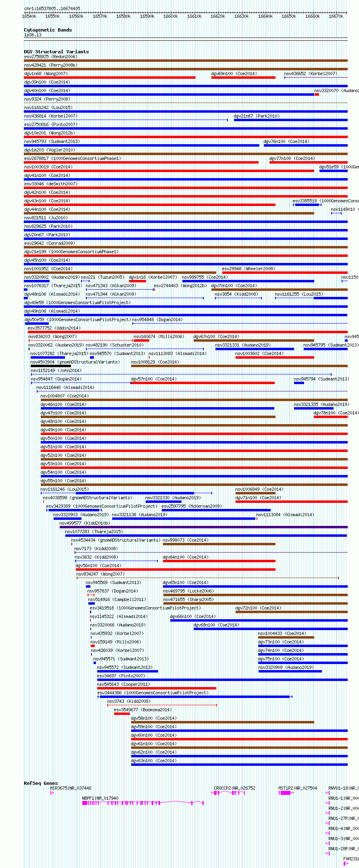Click esv29642 (Conrad2009) label
This screenshot has width=359, height=868.
pyautogui.click(x=50, y=244)
